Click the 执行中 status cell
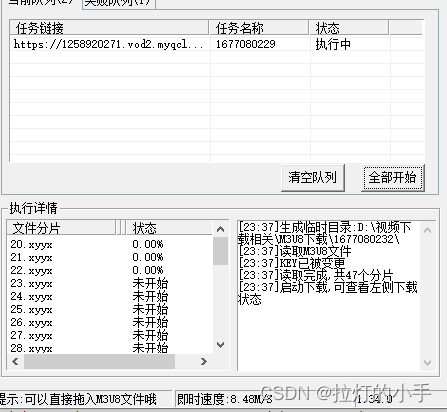 [x=333, y=44]
